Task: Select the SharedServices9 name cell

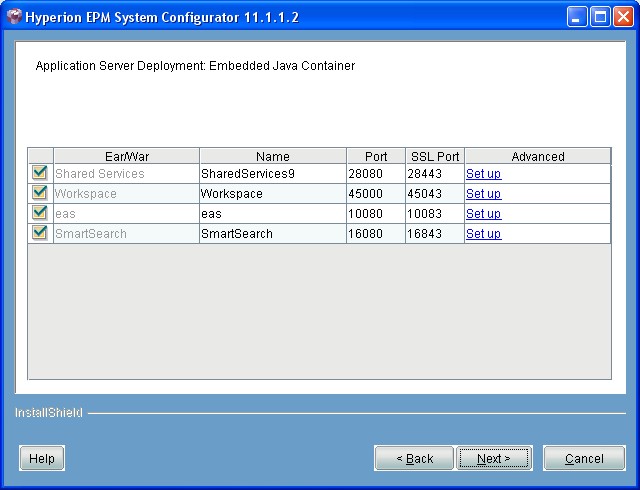Action: (273, 174)
